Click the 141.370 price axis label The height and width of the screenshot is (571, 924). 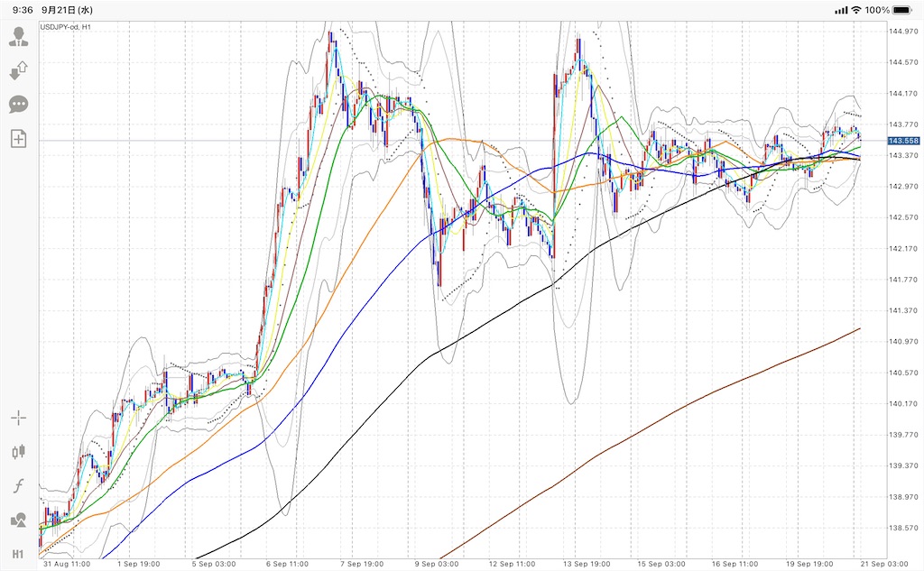click(x=903, y=310)
